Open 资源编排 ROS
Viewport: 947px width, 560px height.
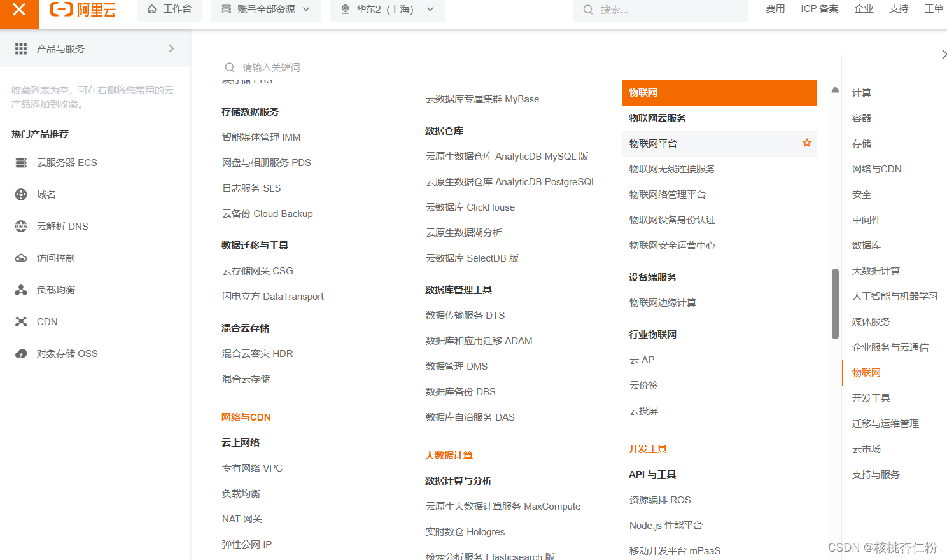coord(660,500)
